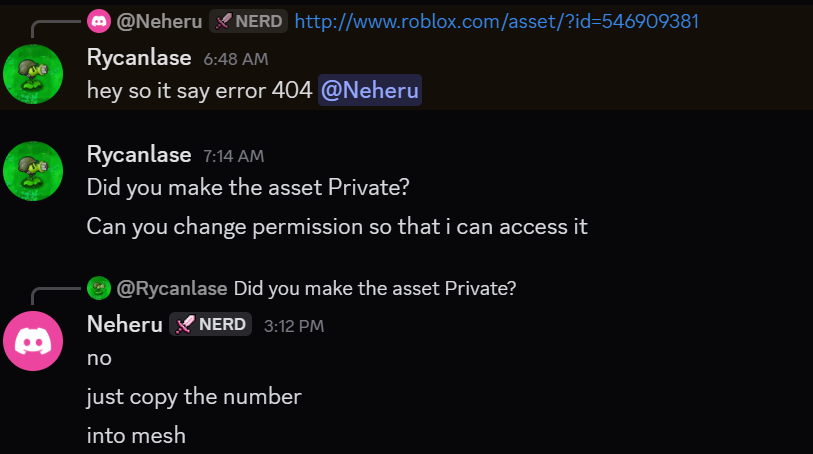Click Rycanlase's avatar on 6:48 AM message
Viewport: 813px width, 454px height.
(x=33, y=73)
